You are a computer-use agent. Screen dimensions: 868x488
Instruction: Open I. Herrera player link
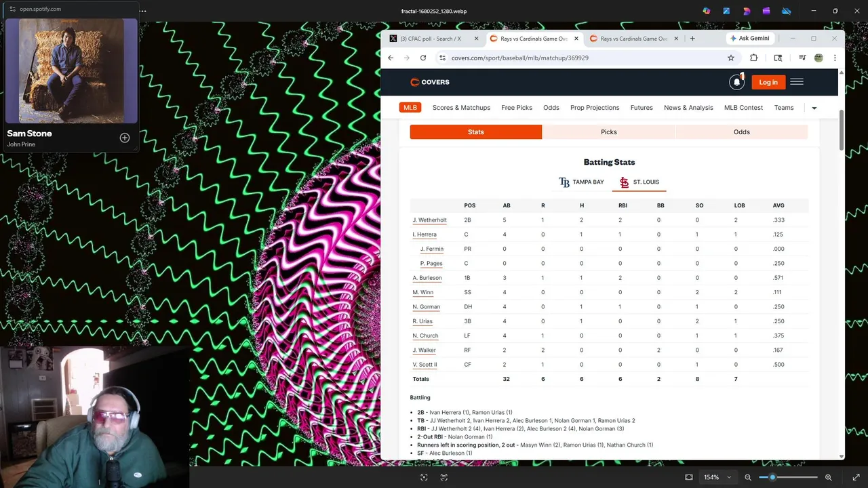point(425,235)
